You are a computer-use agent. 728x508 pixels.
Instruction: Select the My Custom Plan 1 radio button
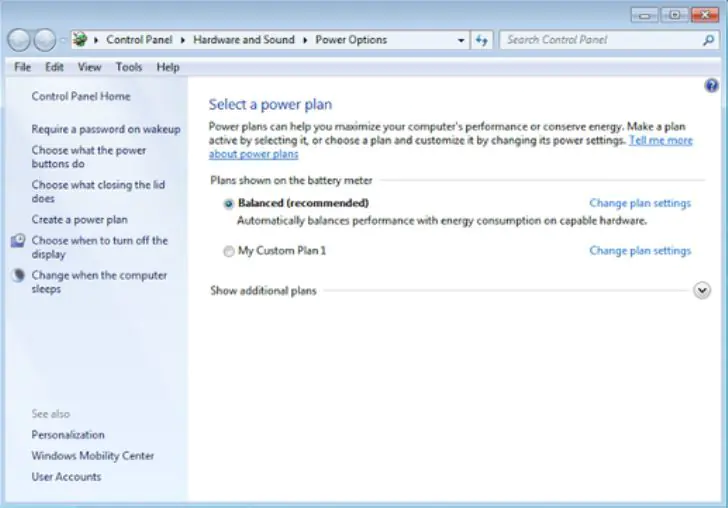(229, 251)
